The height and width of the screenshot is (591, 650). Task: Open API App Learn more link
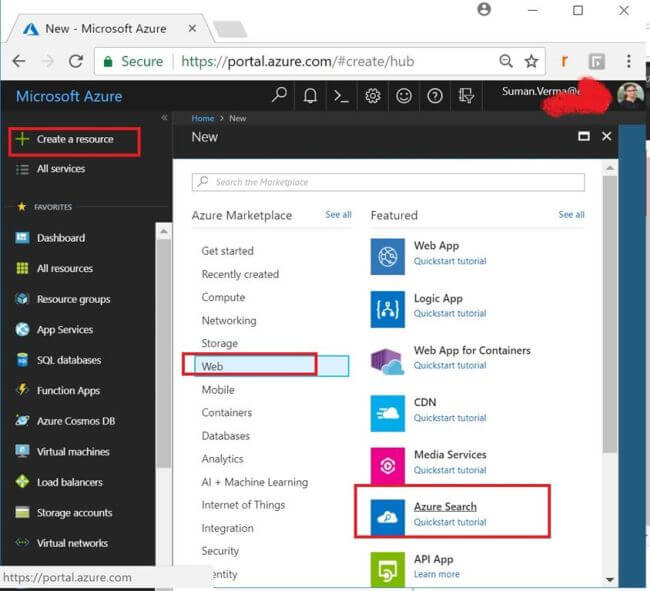point(437,574)
